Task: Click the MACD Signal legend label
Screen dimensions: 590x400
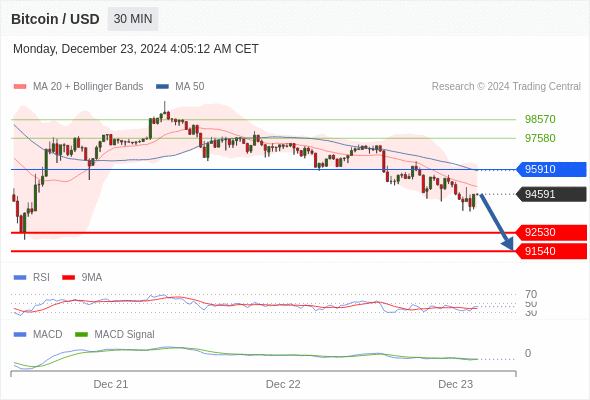Action: coord(124,334)
